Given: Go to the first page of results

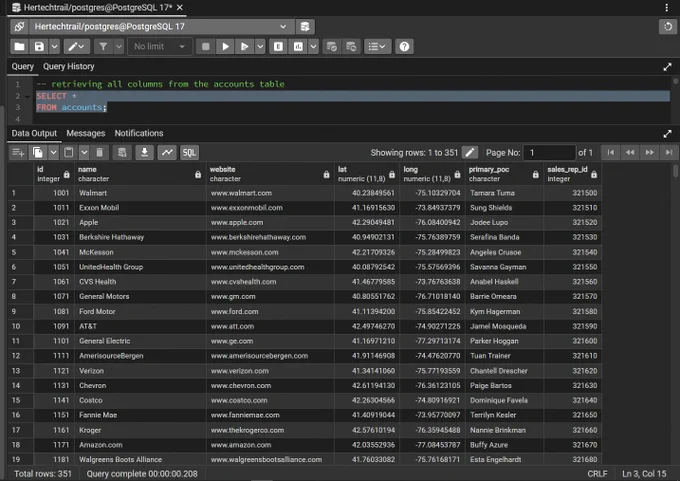Looking at the screenshot, I should (611, 152).
